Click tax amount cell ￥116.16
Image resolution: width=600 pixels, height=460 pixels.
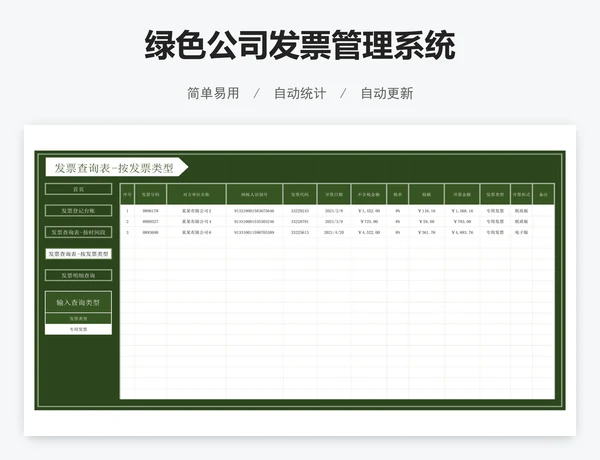[x=427, y=211]
